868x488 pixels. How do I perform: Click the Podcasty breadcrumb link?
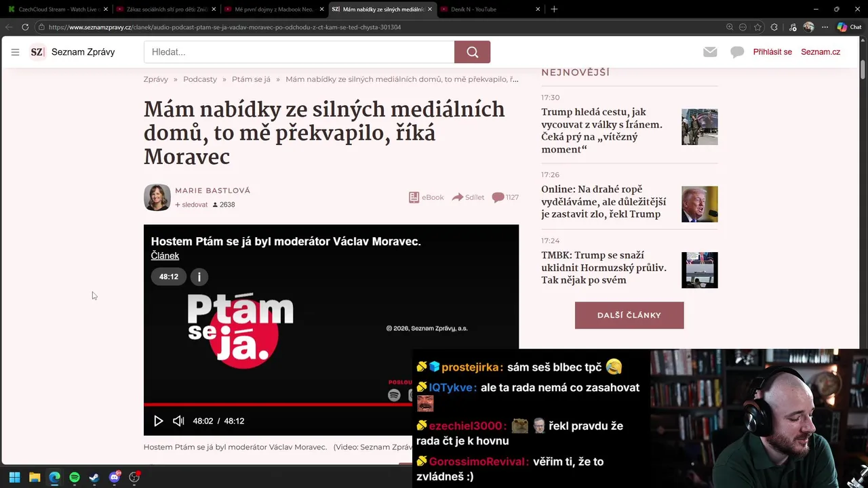point(200,79)
